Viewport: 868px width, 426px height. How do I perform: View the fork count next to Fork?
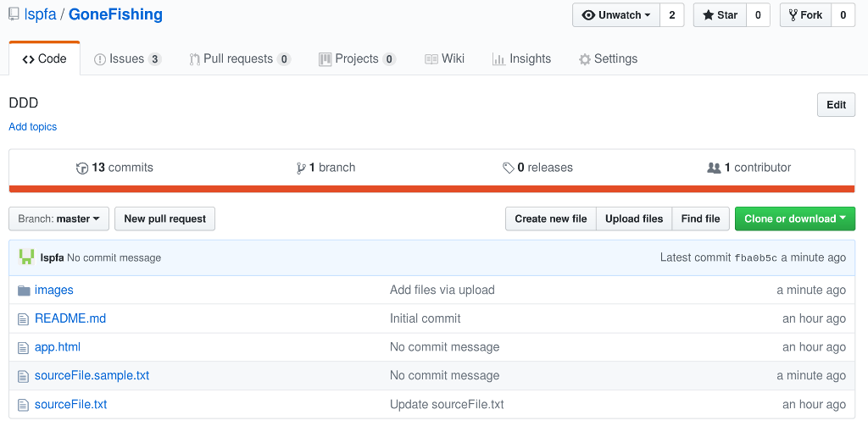point(843,15)
